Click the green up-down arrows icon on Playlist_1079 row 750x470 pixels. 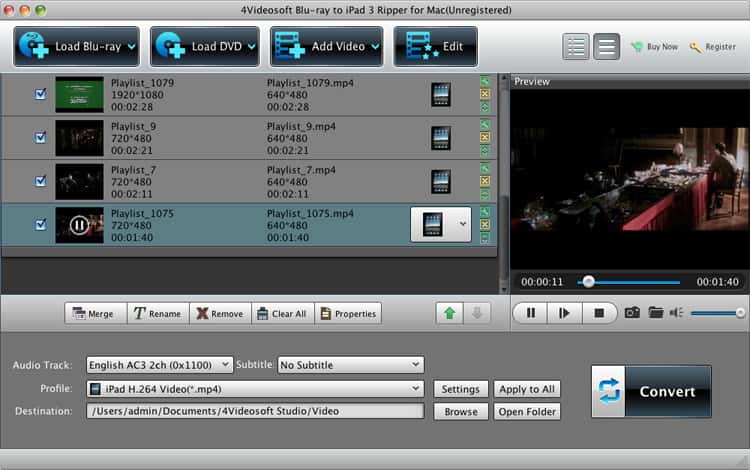tap(485, 107)
